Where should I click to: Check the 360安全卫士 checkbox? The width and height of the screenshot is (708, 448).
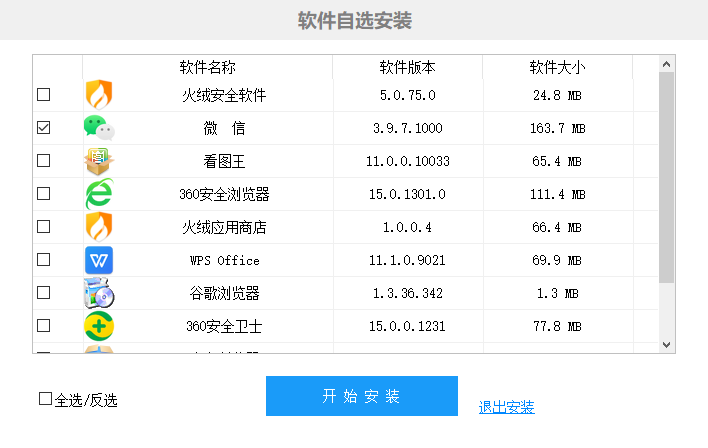click(x=43, y=326)
